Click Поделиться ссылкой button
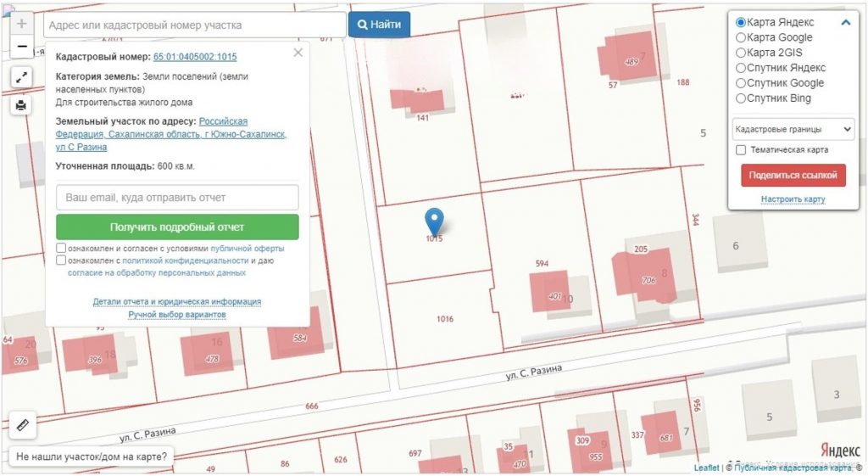 coord(793,175)
